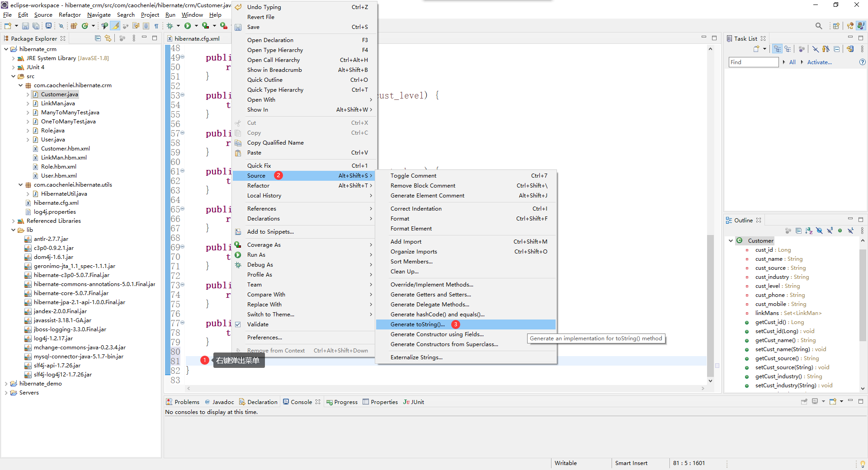Toggle Categorized presentation in Task List panel

(x=778, y=49)
